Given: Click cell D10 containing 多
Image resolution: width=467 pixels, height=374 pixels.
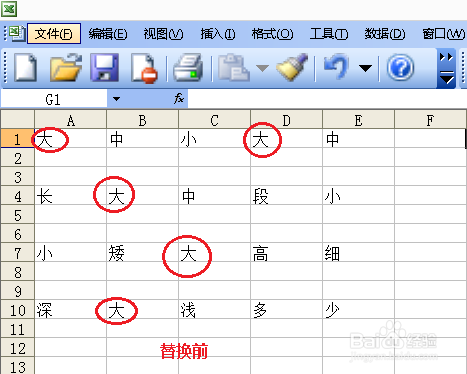Looking at the screenshot, I should (x=286, y=310).
